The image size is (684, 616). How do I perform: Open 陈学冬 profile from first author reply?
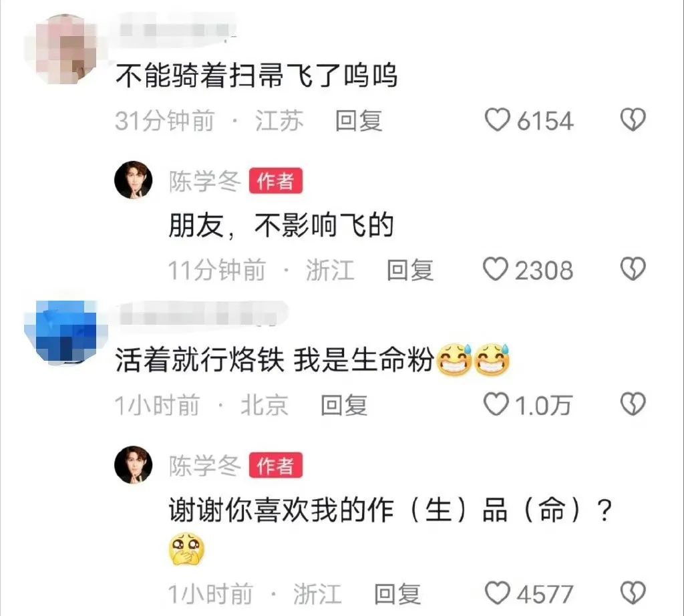pyautogui.click(x=204, y=181)
